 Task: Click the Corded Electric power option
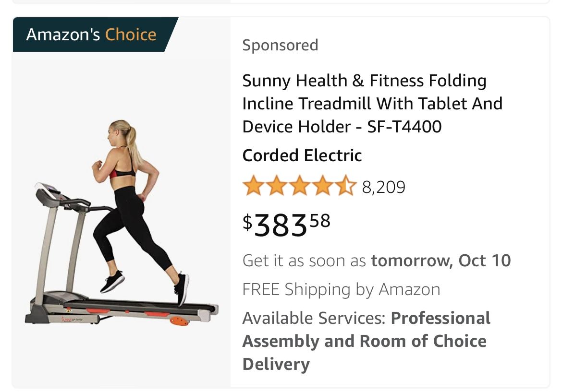click(x=302, y=155)
